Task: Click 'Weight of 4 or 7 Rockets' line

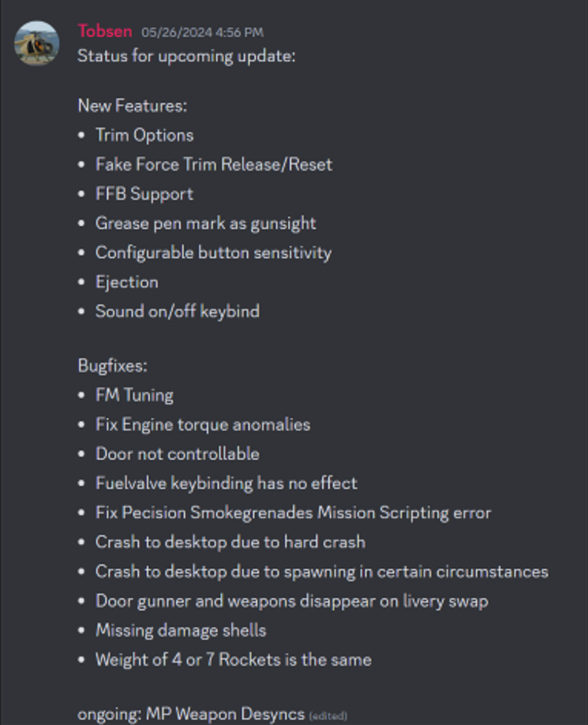Action: (x=234, y=660)
